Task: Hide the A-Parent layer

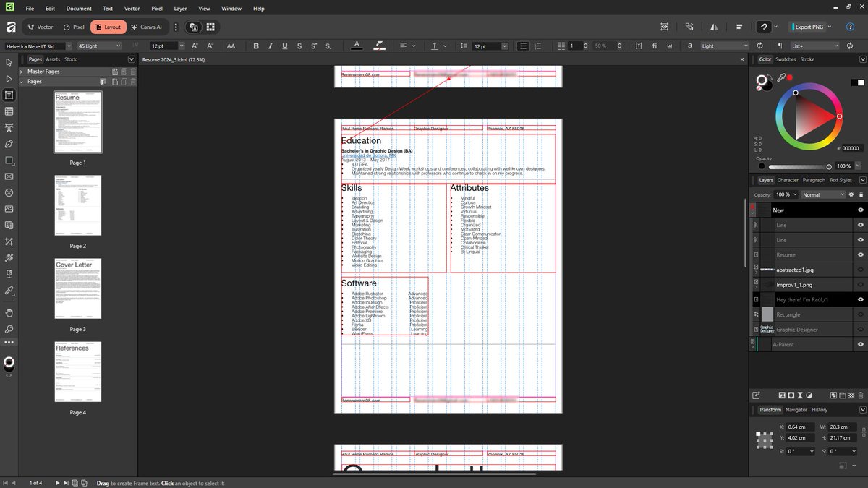Action: 861,344
